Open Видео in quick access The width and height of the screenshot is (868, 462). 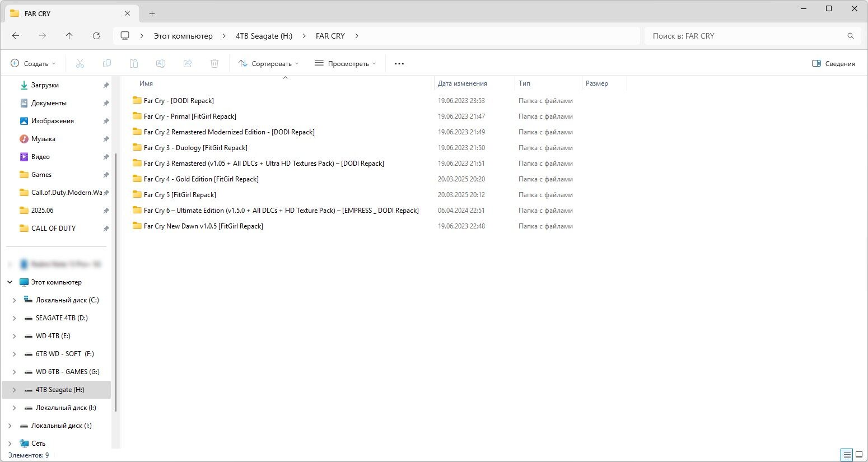(x=40, y=157)
